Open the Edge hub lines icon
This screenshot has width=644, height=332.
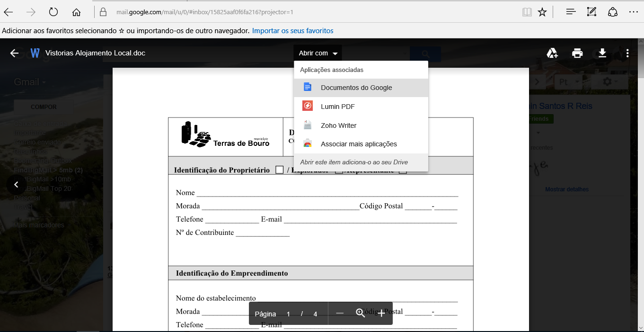571,12
